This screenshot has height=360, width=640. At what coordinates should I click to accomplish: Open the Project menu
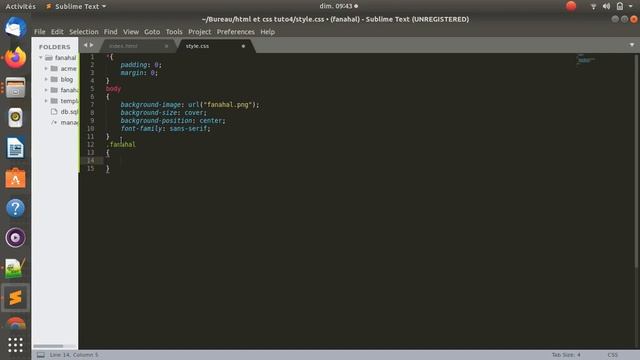200,32
